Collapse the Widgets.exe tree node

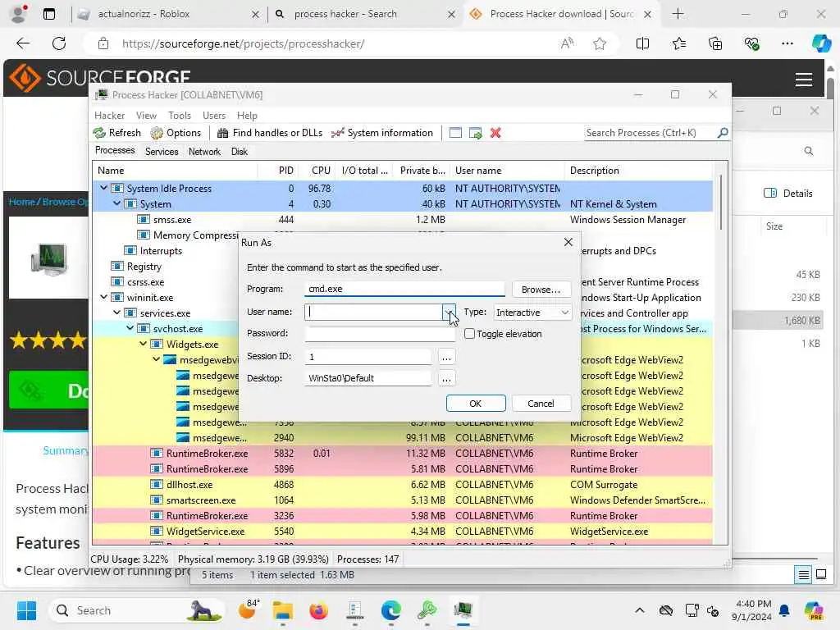[143, 344]
